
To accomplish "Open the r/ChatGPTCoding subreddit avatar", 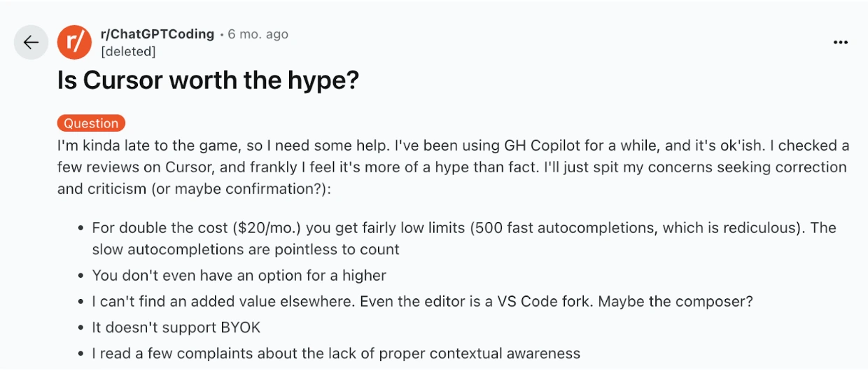I will point(74,42).
